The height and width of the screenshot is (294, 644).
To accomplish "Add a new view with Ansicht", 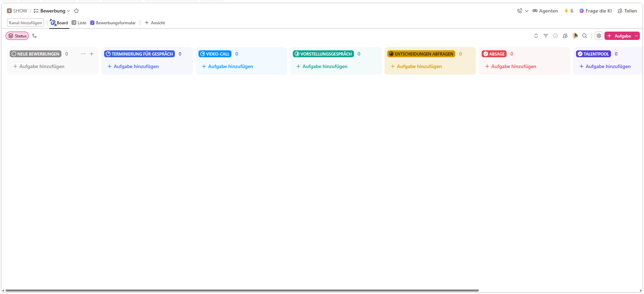I will pos(155,23).
